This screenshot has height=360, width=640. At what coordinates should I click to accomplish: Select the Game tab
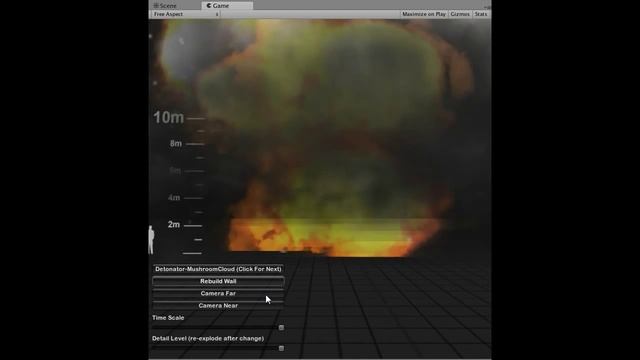click(x=227, y=5)
